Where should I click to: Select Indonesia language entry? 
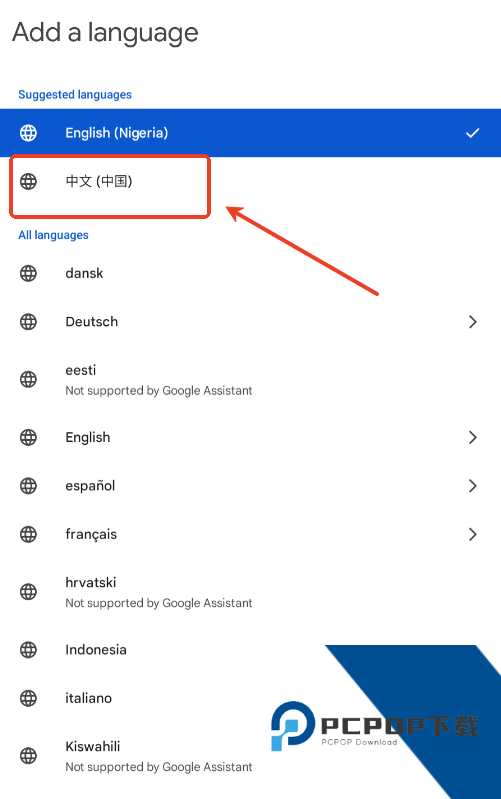(250, 650)
